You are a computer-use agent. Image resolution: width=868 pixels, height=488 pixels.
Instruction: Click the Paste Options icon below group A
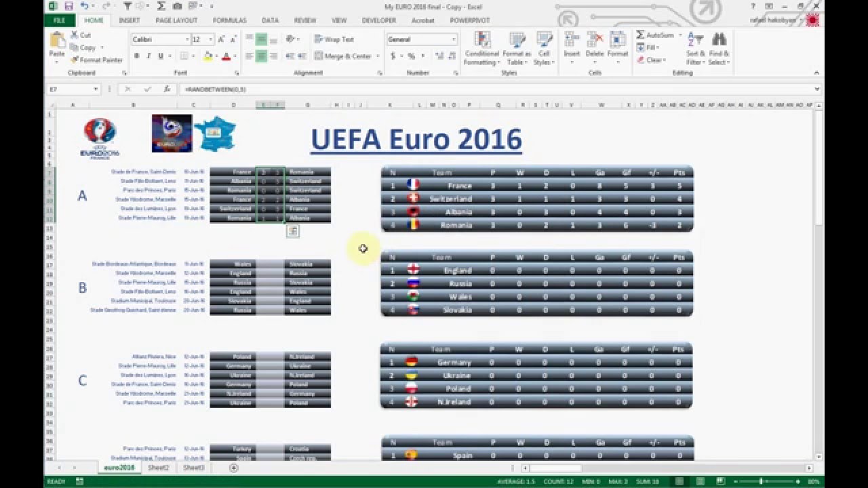click(x=292, y=231)
